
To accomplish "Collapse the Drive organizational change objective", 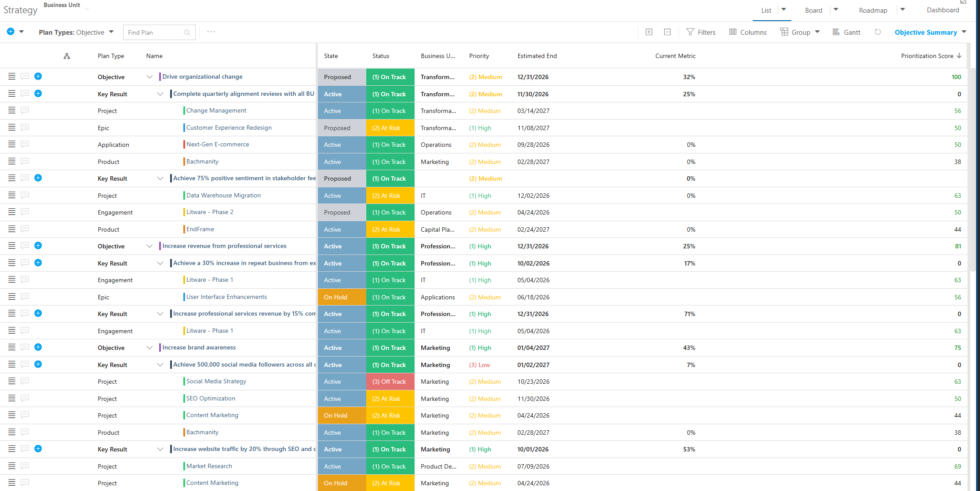I will [x=149, y=77].
